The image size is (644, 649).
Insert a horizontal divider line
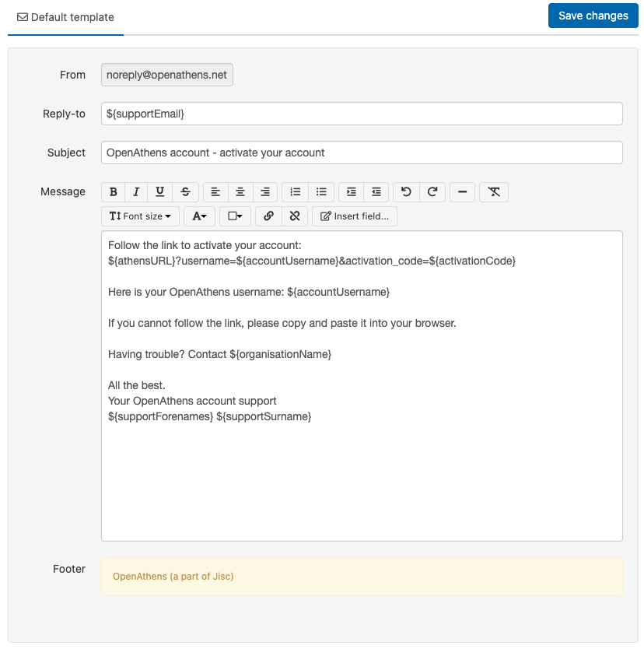462,192
